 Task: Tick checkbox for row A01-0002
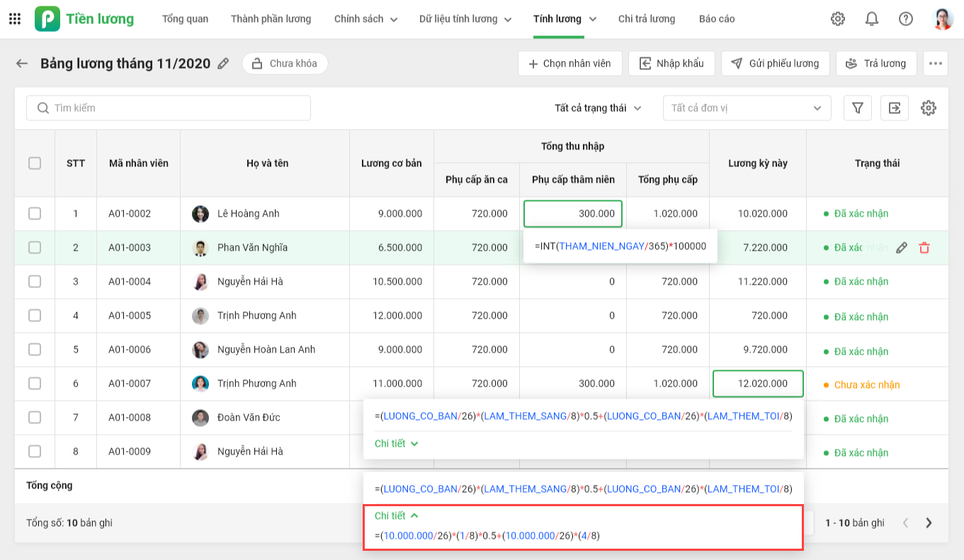tap(35, 213)
